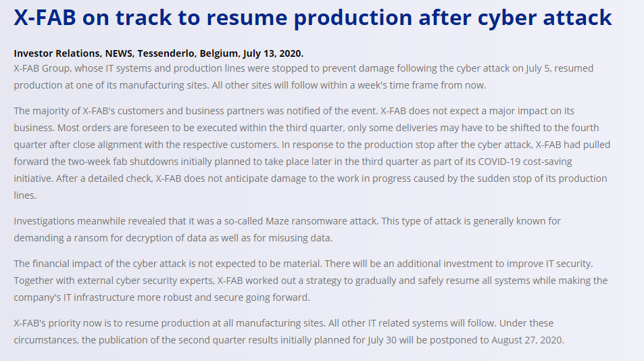This screenshot has height=361, width=644.
Task: Click the paragraph starting 'Investigations meanwhile revealed'
Action: (287, 230)
